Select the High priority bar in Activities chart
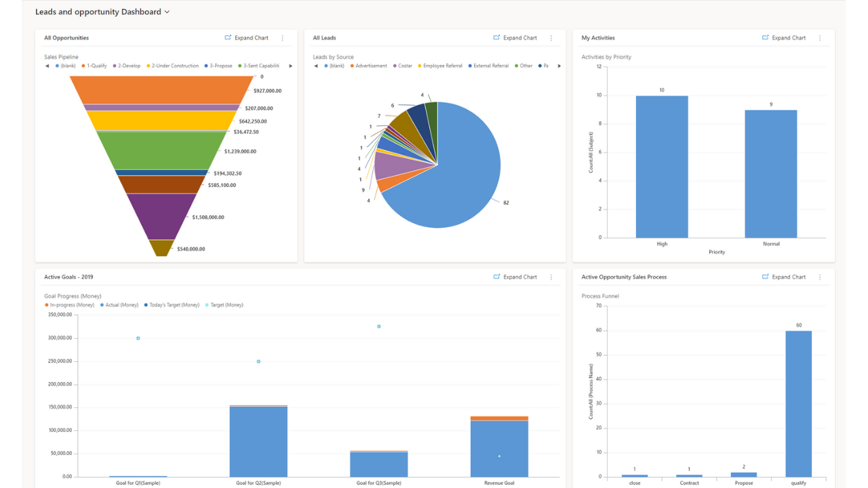 click(662, 167)
